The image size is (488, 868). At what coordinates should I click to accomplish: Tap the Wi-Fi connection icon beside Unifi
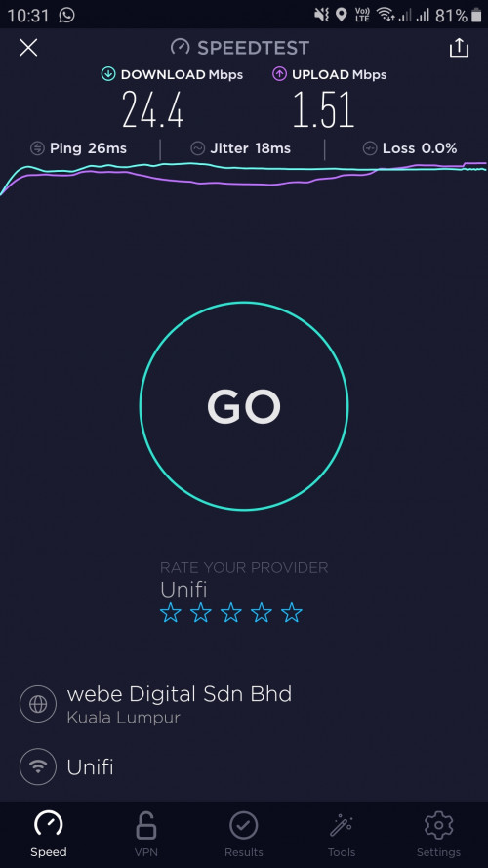point(38,767)
